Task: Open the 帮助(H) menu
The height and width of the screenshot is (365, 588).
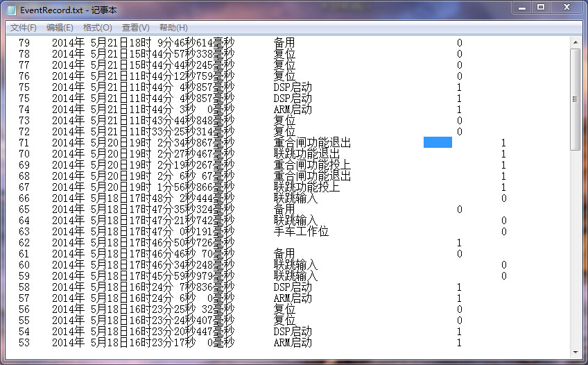Action: 173,27
